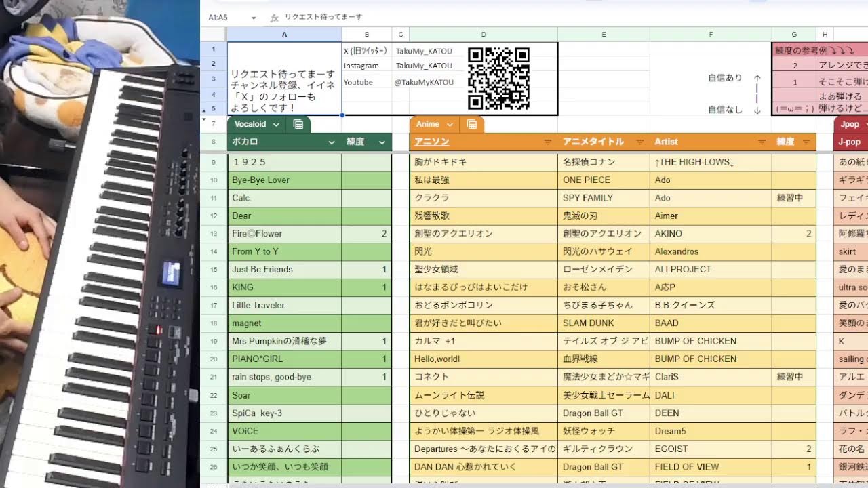The height and width of the screenshot is (488, 868).
Task: Open the filter icon on アニソン column header
Action: coord(547,142)
